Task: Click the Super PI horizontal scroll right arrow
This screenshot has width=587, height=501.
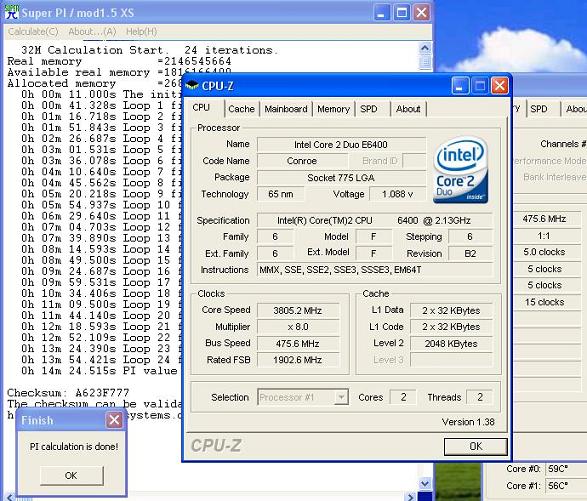Action: 411,497
